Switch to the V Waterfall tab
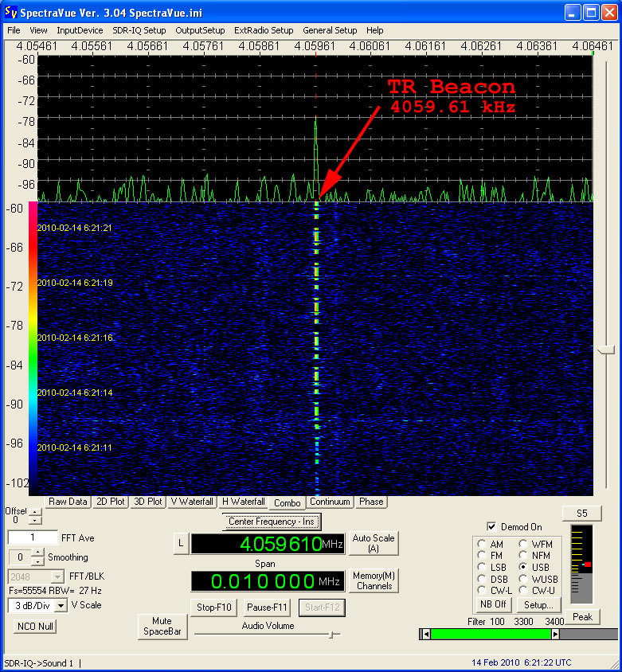 192,502
